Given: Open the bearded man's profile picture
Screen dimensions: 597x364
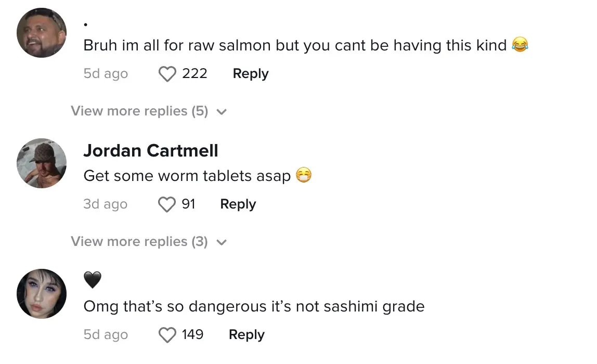Looking at the screenshot, I should click(42, 33).
